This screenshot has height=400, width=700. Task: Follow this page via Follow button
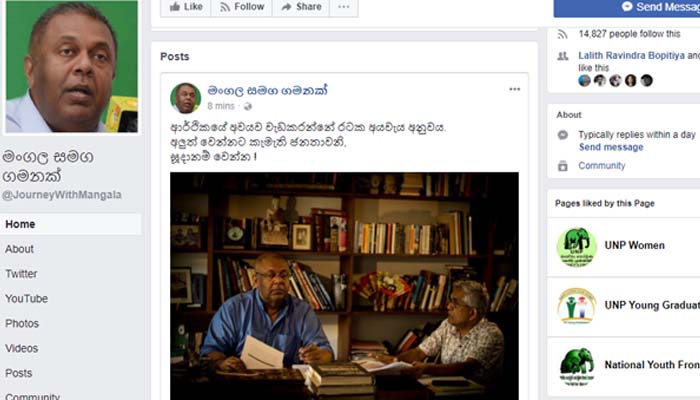click(x=242, y=7)
